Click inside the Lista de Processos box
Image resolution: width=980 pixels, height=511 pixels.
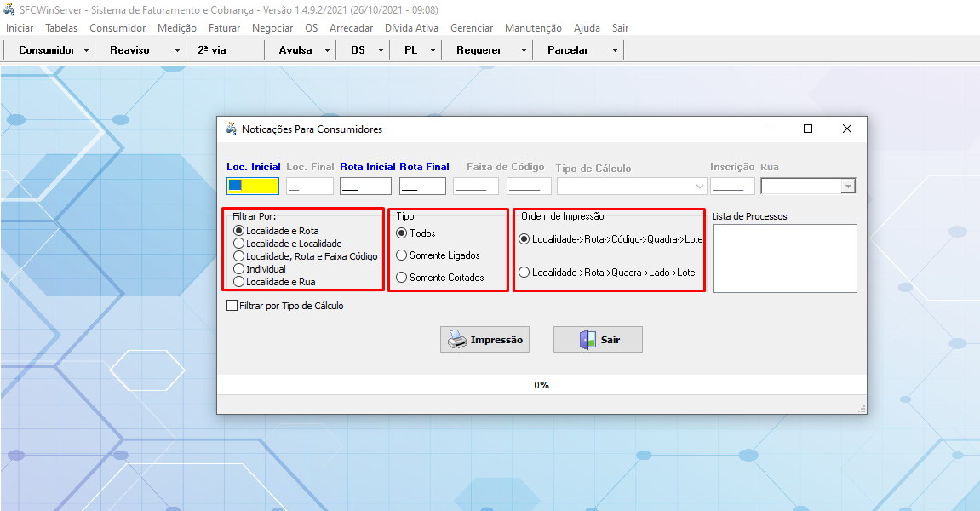[784, 258]
